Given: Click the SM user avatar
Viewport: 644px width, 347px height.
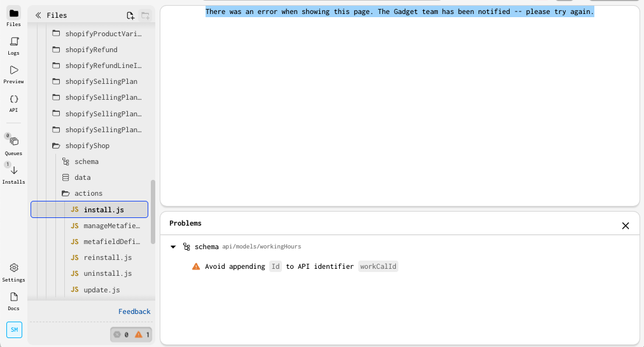Looking at the screenshot, I should [x=14, y=330].
